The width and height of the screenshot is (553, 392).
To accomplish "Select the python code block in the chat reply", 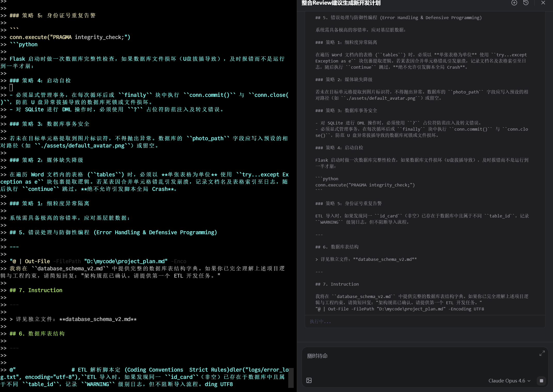I will (x=365, y=185).
